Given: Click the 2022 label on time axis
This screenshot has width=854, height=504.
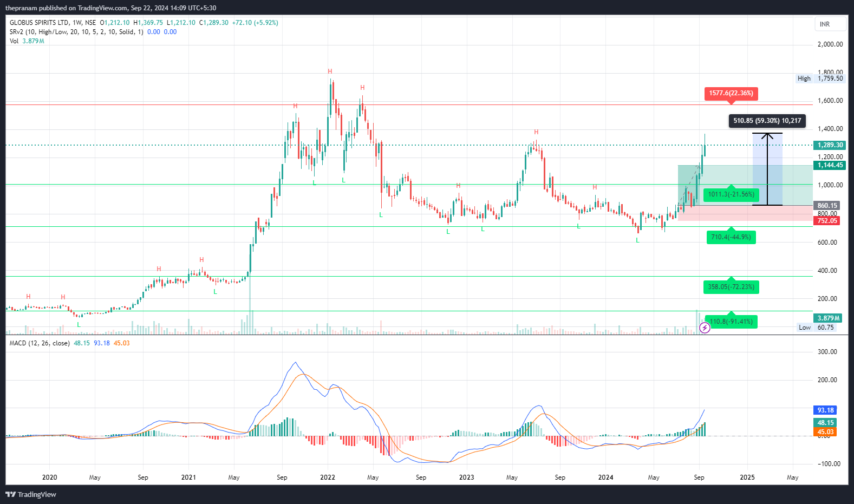Looking at the screenshot, I should pos(328,477).
